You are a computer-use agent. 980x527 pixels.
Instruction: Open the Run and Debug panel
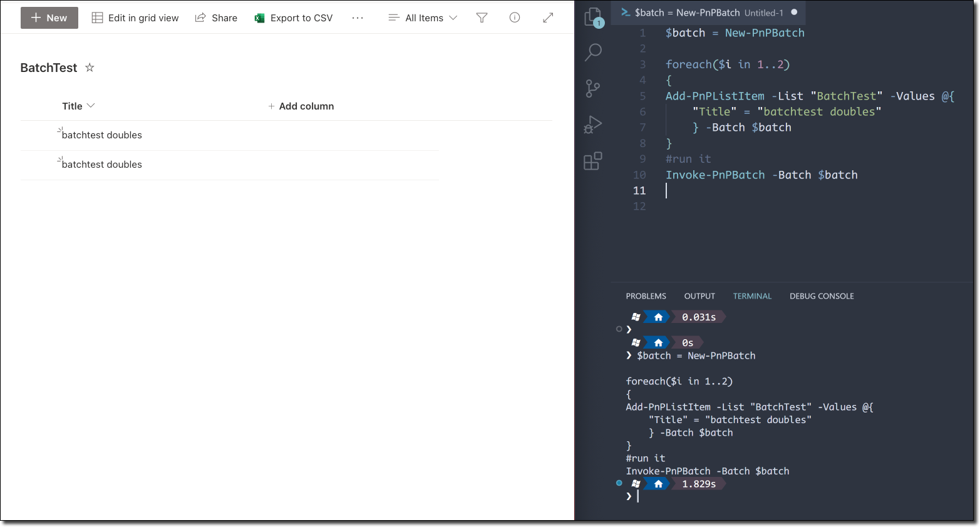pos(592,125)
